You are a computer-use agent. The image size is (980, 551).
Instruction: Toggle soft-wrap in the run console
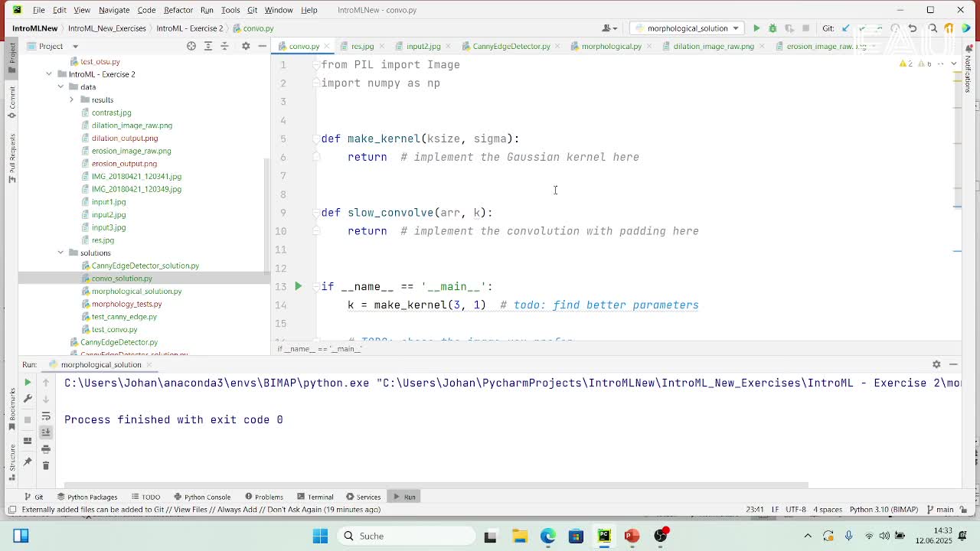45,416
